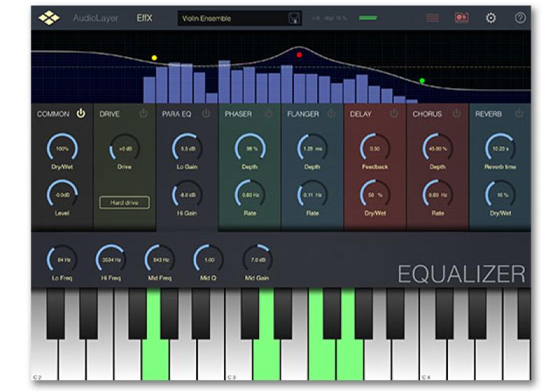
Task: Click the tallest bar in the spectrum display
Action: click(224, 82)
